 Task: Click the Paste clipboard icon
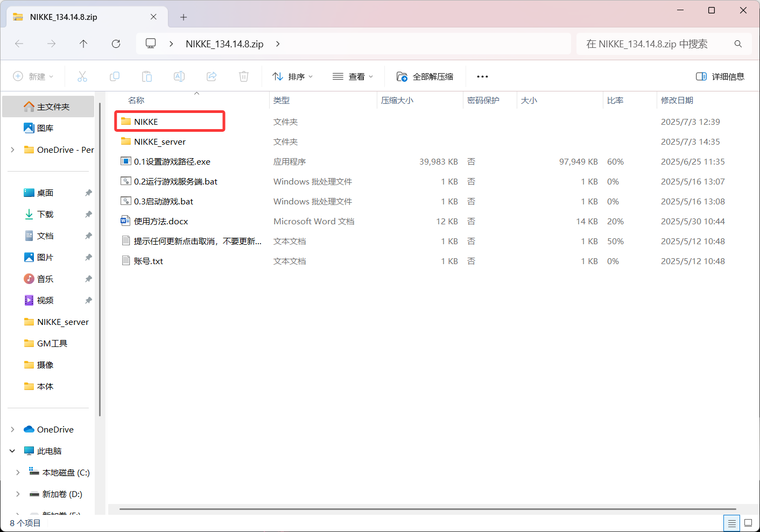coord(147,76)
